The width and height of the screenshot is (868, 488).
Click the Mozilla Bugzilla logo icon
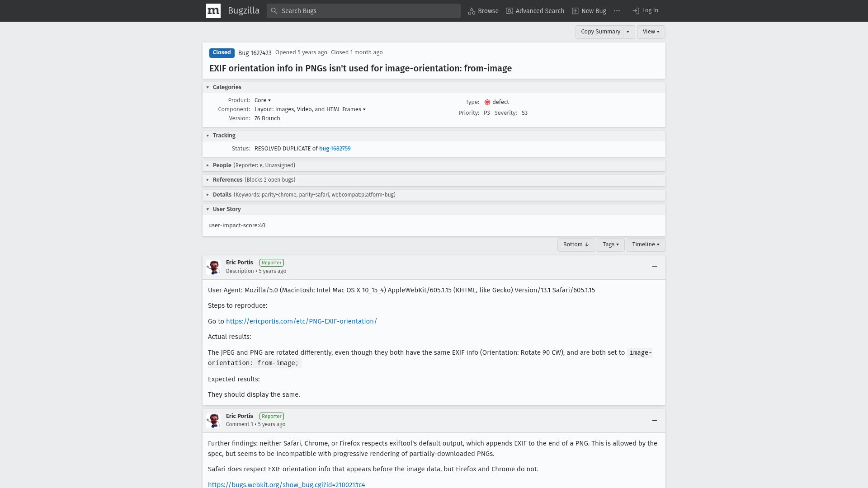(213, 11)
